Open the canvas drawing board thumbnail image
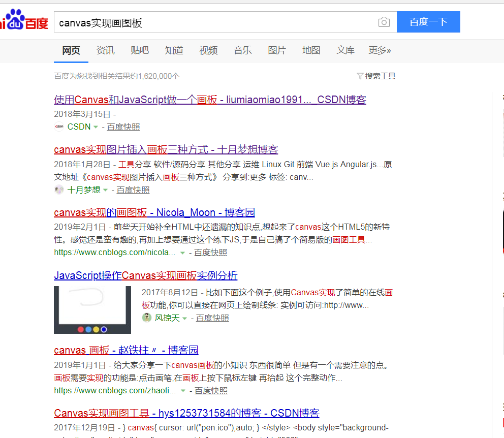504x438 pixels. [92, 310]
